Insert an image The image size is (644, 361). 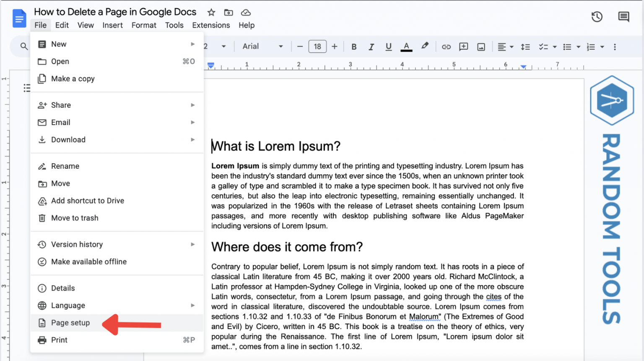pyautogui.click(x=481, y=47)
